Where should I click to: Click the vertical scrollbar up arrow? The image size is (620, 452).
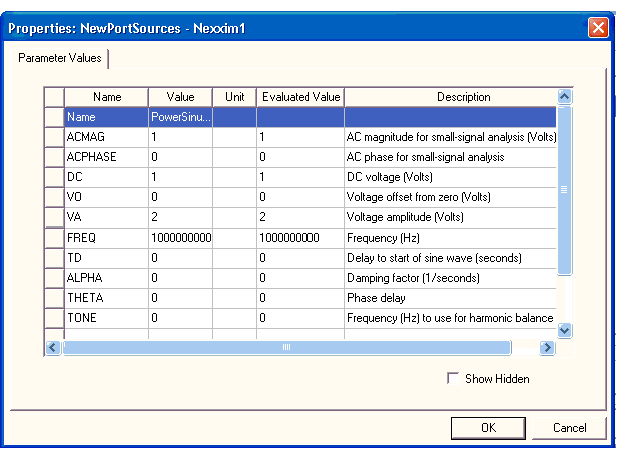564,96
